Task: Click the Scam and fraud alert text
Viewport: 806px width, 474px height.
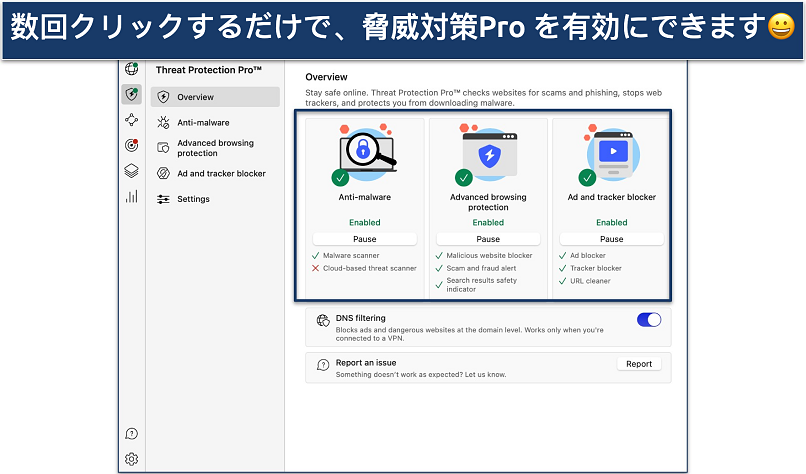Action: click(x=481, y=268)
